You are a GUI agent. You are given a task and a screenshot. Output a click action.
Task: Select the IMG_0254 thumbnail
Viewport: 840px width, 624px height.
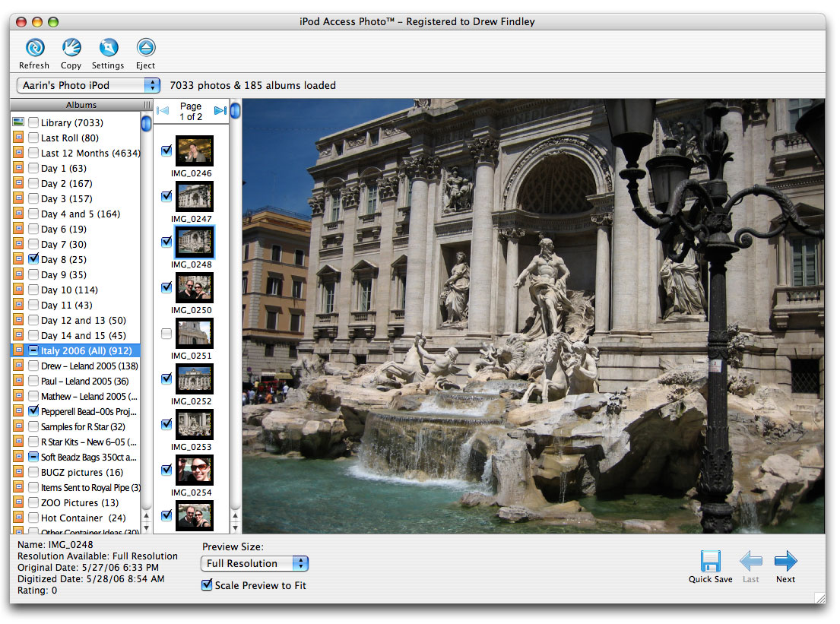coord(194,470)
